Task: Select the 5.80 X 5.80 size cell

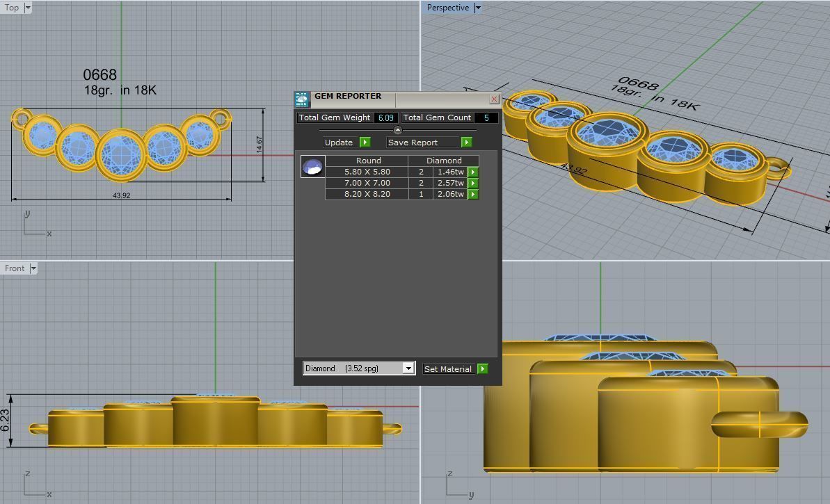Action: point(367,172)
